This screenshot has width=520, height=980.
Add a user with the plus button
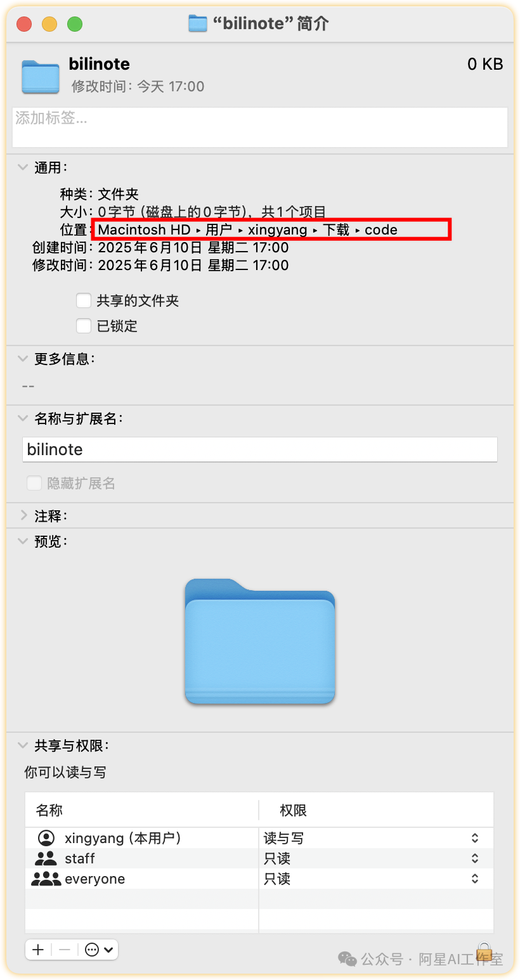point(38,949)
